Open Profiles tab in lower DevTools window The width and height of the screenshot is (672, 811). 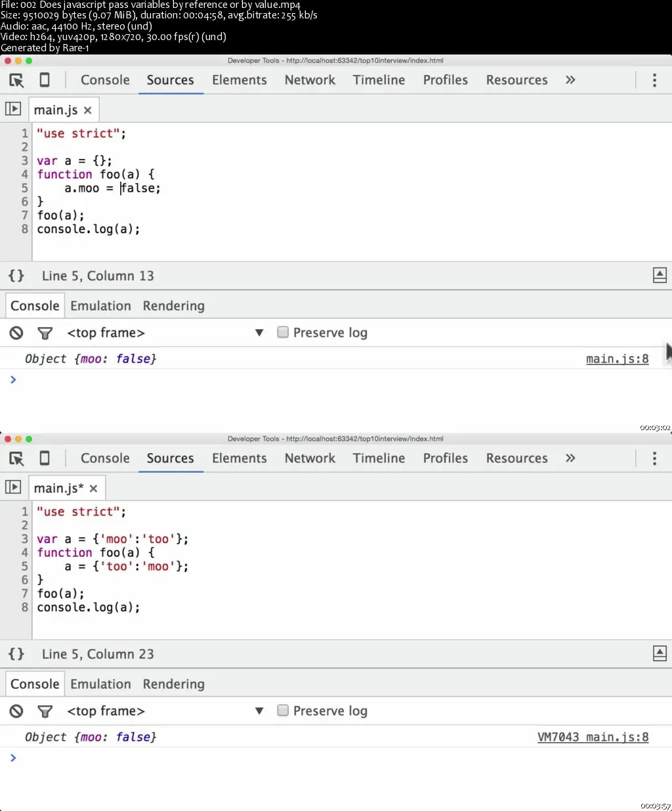point(446,458)
